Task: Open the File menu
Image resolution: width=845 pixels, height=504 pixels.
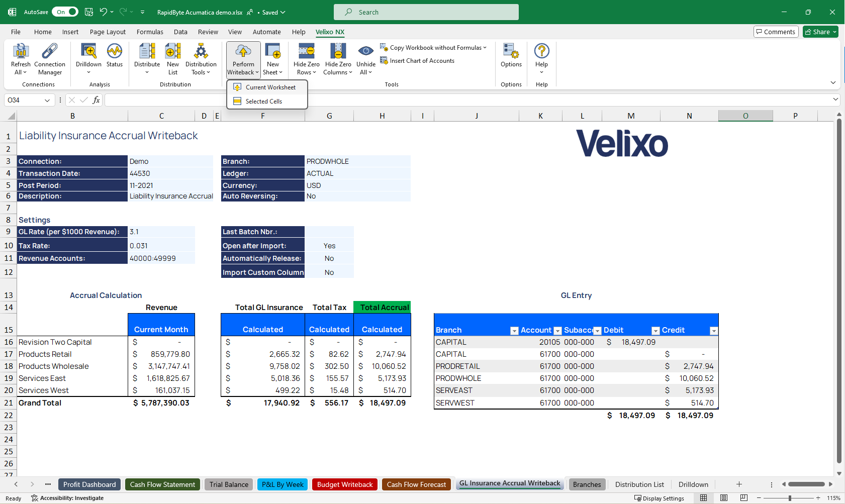Action: pyautogui.click(x=16, y=32)
